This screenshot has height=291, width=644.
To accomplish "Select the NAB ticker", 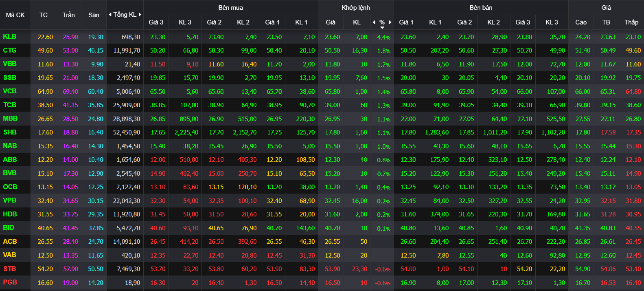I will click(x=10, y=146).
